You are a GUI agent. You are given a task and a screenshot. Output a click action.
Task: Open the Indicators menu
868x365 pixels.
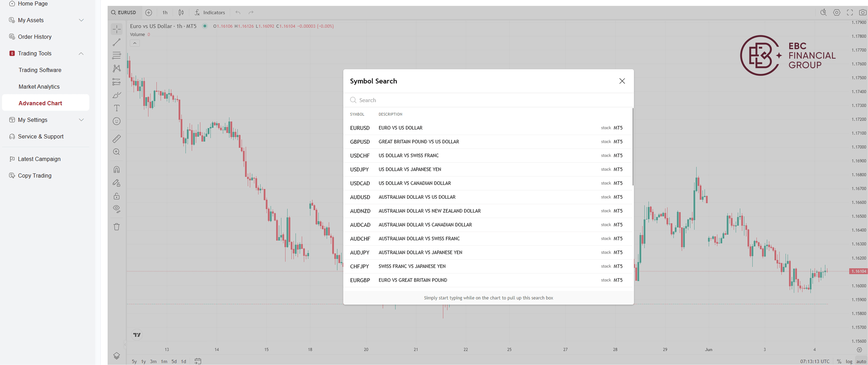[210, 12]
